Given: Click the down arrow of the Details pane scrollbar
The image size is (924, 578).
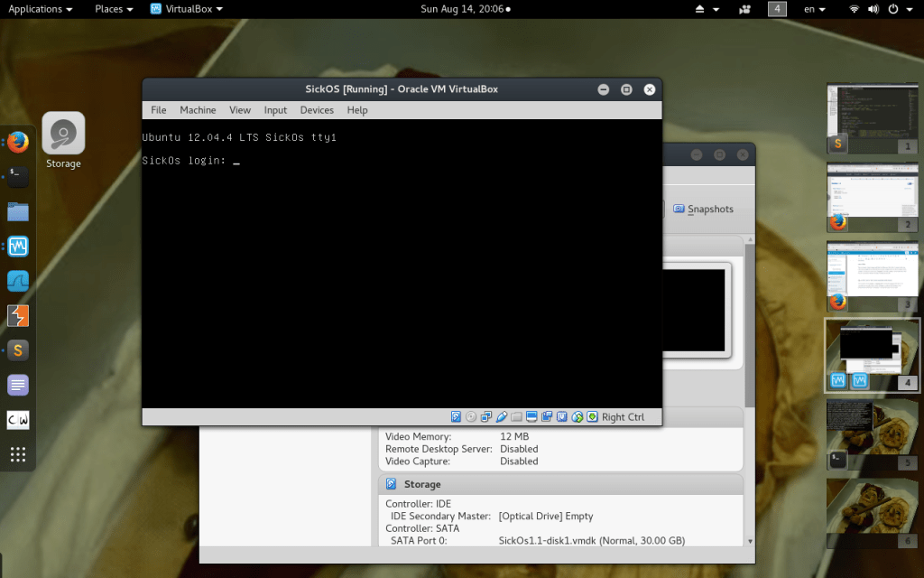Looking at the screenshot, I should click(x=750, y=540).
